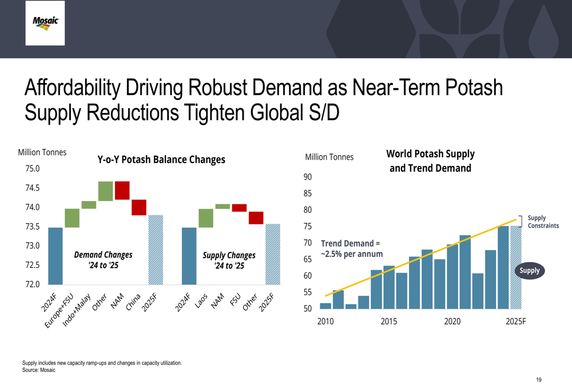The height and width of the screenshot is (392, 572).
Task: Select the 'World Potash Supply and Trend Demand' title
Action: coord(431,161)
